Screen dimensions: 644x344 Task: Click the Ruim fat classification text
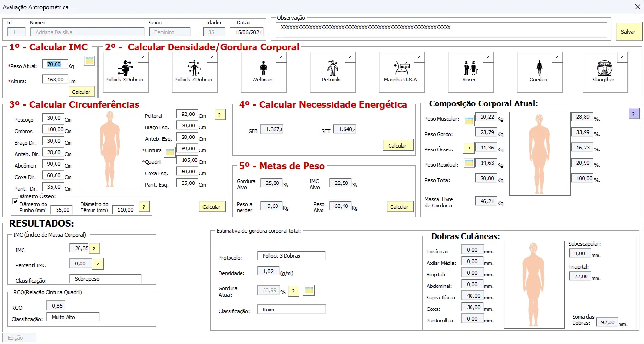[268, 310]
